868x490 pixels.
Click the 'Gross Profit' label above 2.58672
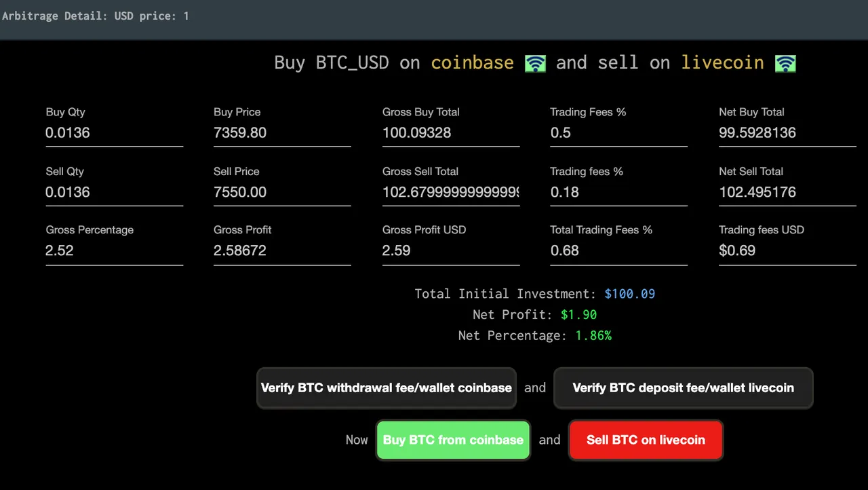(x=243, y=230)
